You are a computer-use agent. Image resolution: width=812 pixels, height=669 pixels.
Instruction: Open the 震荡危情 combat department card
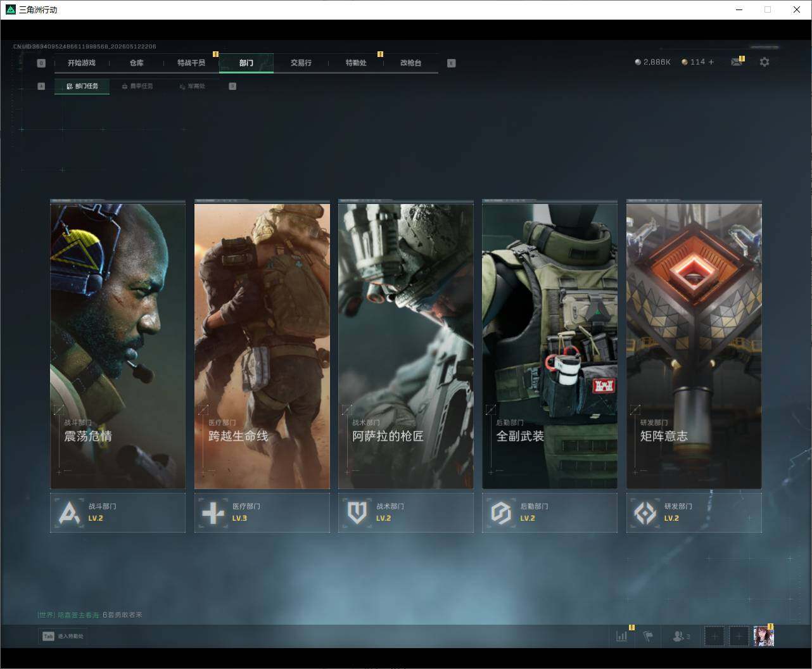[x=118, y=345]
